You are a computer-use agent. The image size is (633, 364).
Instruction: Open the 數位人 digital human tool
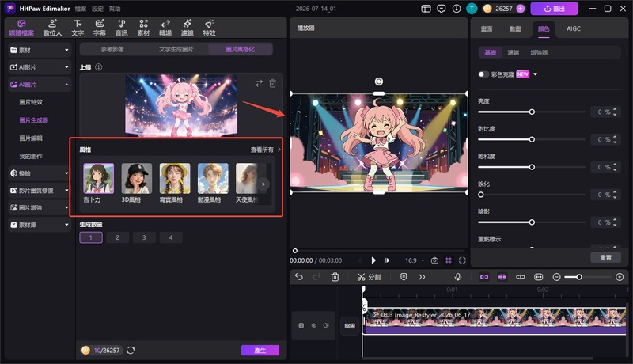52,28
